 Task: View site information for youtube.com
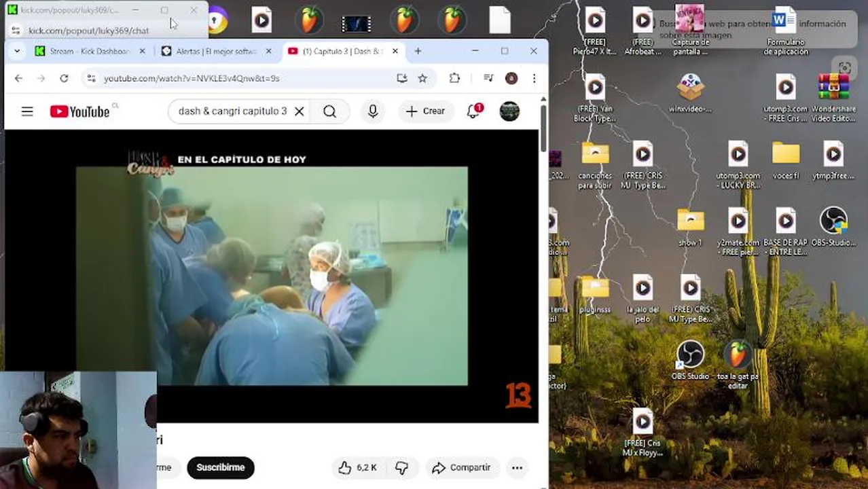pos(92,78)
